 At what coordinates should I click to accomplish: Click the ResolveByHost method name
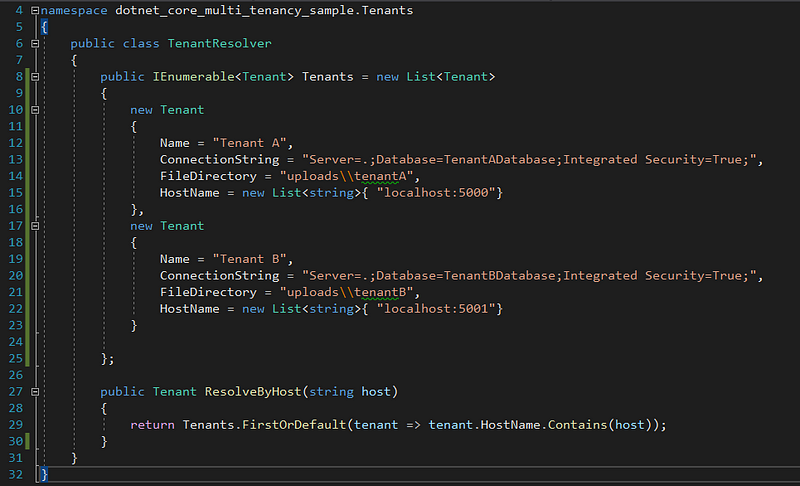click(253, 392)
